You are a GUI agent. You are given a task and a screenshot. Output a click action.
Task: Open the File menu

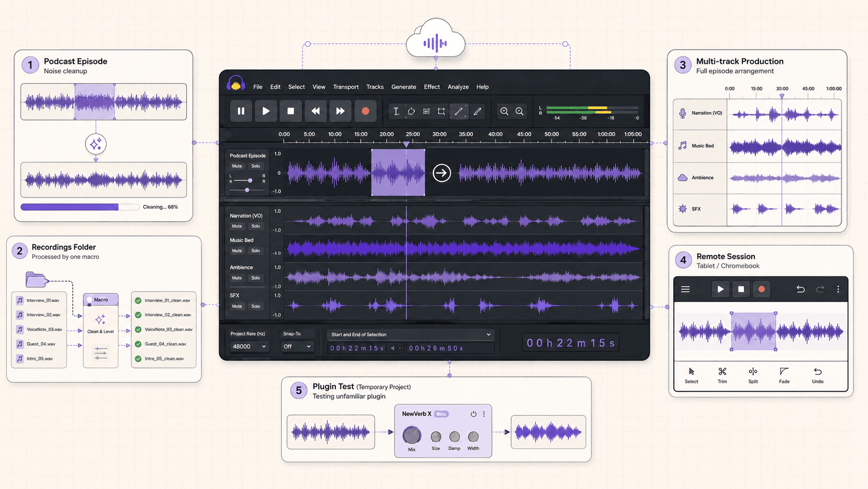point(257,87)
